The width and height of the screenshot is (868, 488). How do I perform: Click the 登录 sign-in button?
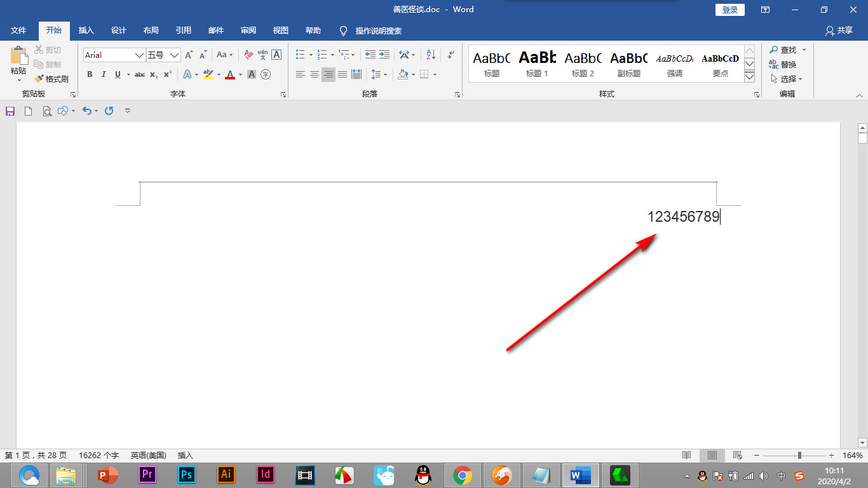click(x=730, y=10)
